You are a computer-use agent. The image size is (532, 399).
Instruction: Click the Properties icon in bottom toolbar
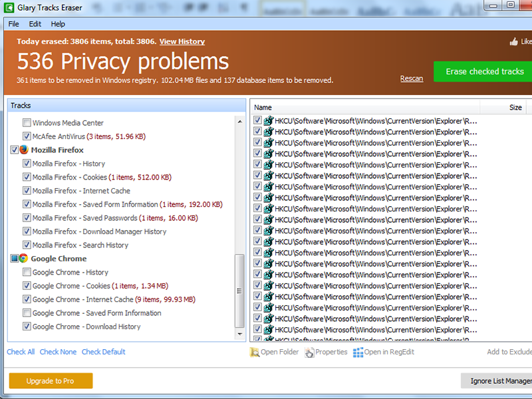click(x=309, y=352)
